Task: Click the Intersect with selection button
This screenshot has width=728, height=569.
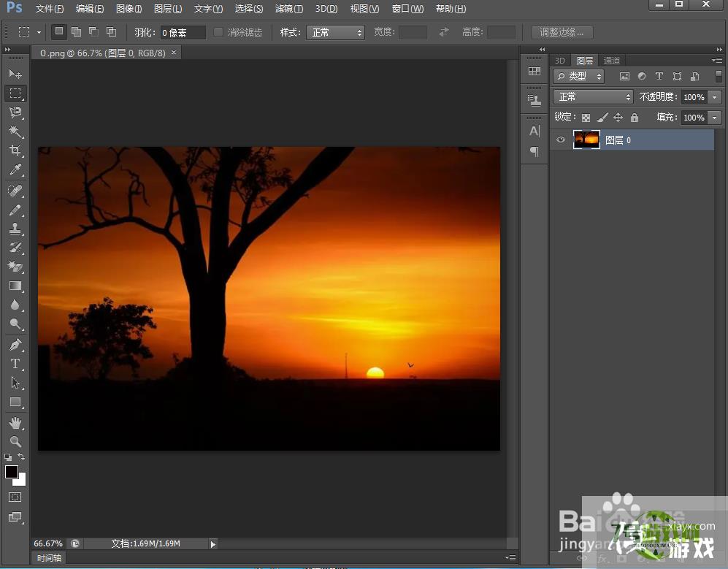Action: click(x=112, y=31)
